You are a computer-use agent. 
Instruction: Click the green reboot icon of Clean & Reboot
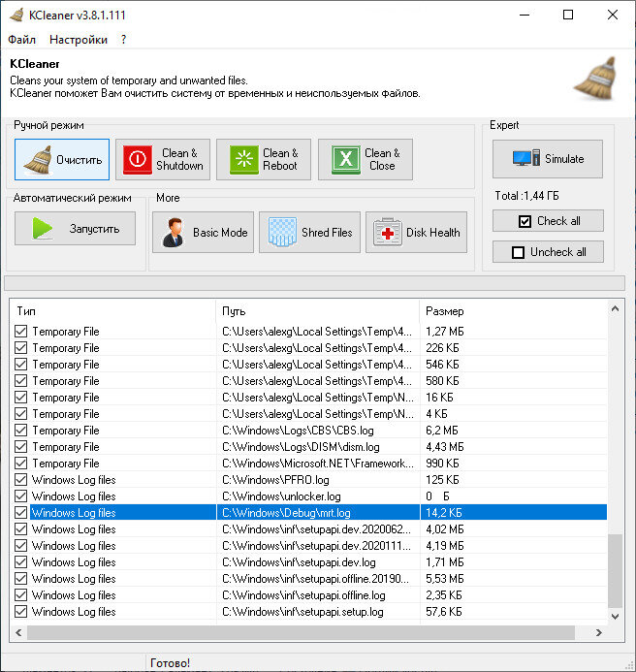(x=244, y=159)
